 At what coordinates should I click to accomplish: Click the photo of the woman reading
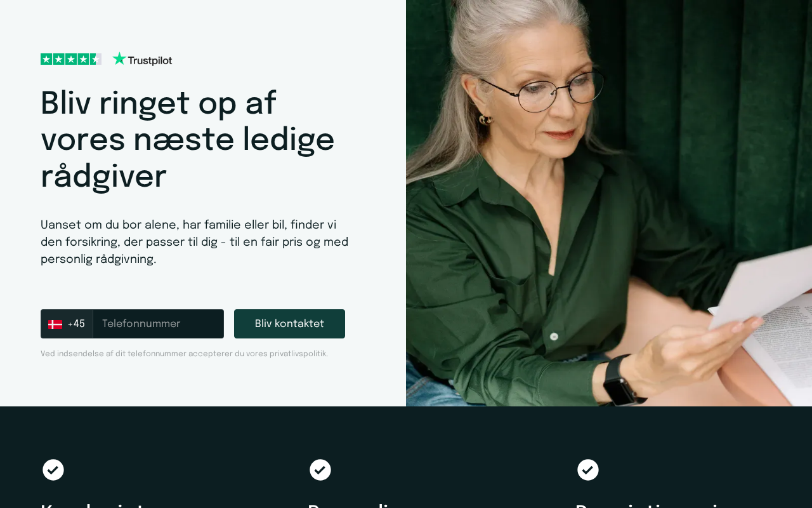pos(609,203)
